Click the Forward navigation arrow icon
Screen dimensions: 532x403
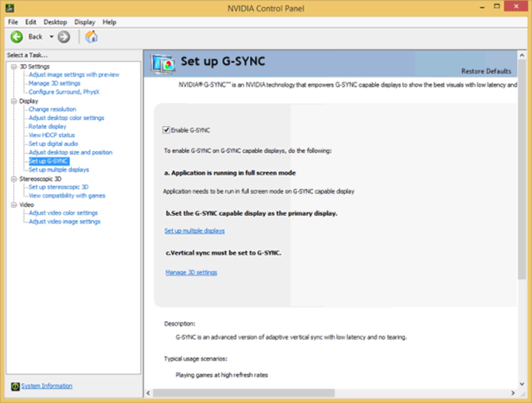64,36
